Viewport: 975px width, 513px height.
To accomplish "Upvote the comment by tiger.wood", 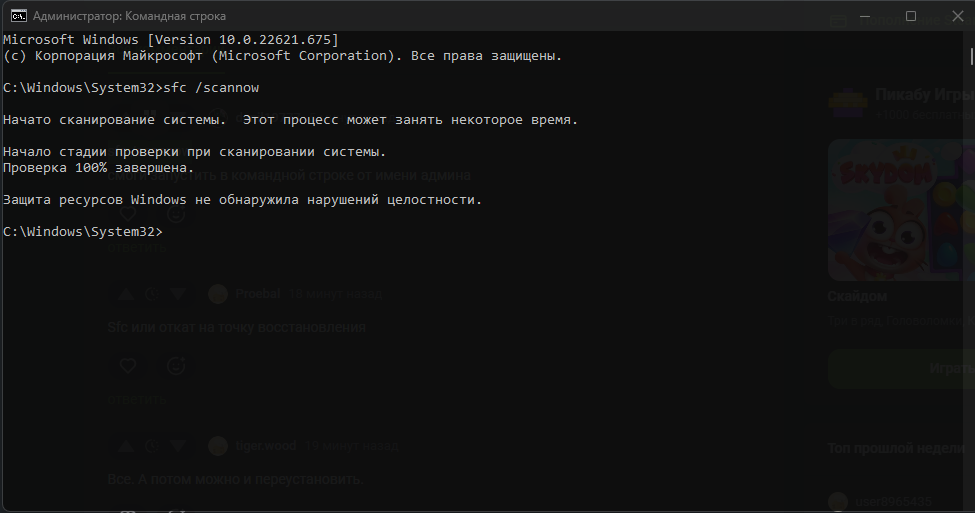I will pos(126,446).
